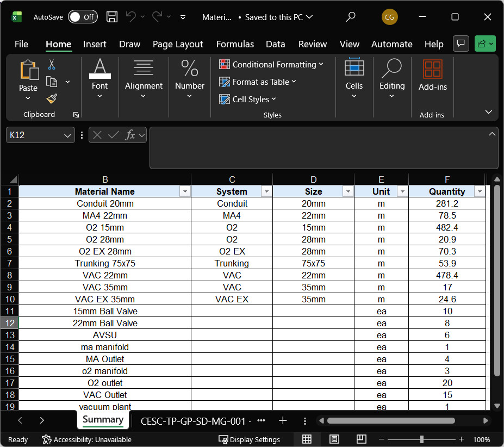
Task: Switch to Page Break Preview icon
Action: pyautogui.click(x=362, y=439)
